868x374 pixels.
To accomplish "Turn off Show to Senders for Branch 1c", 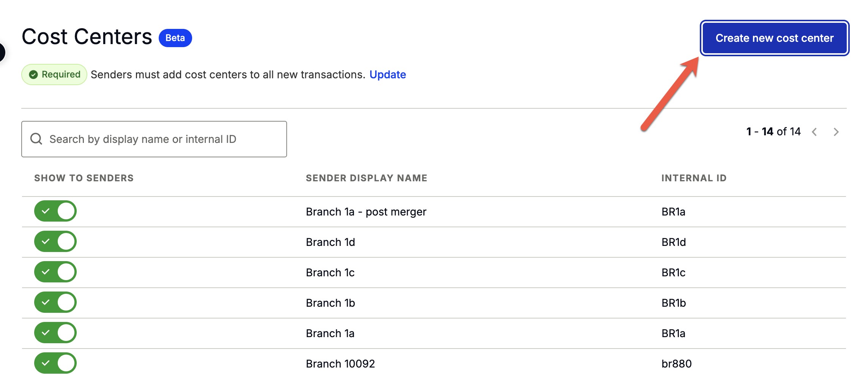I will point(55,272).
